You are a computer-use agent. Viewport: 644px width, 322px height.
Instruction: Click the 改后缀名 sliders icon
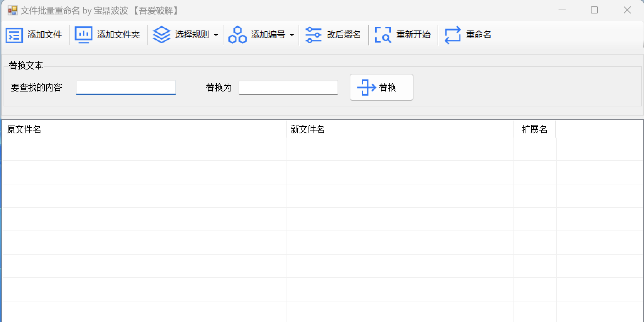(x=313, y=35)
